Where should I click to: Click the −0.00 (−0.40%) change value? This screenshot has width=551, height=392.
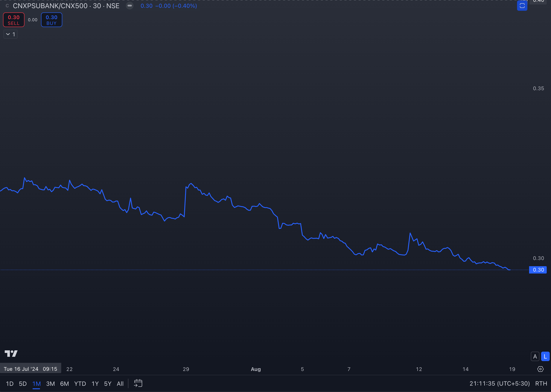(176, 6)
